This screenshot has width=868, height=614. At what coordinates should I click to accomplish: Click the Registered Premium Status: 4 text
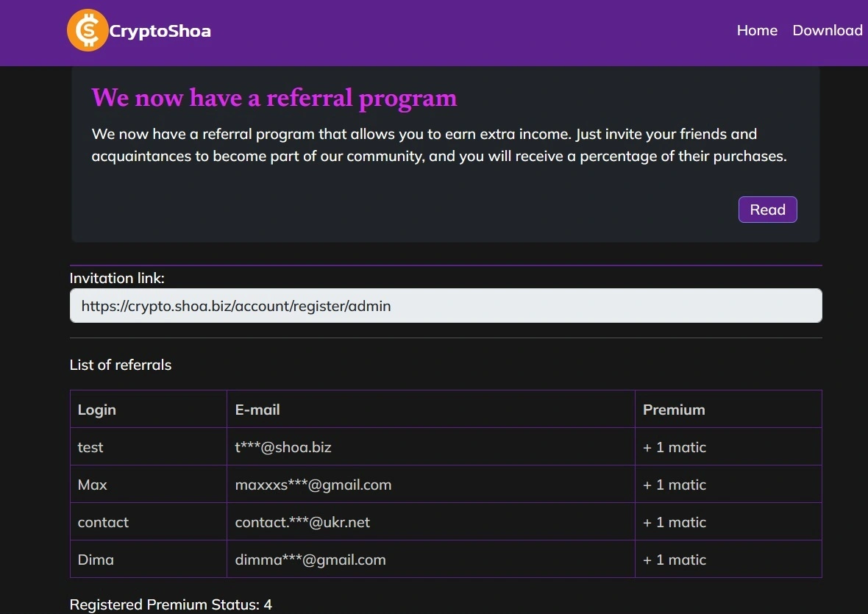coord(171,604)
